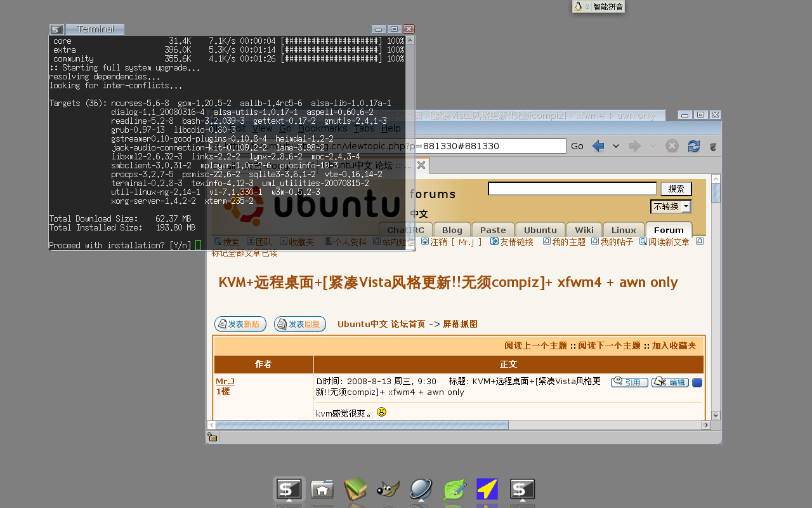This screenshot has height=508, width=812.
Task: Click the "Proceed with installation? [Y/n]" prompt
Action: [120, 245]
